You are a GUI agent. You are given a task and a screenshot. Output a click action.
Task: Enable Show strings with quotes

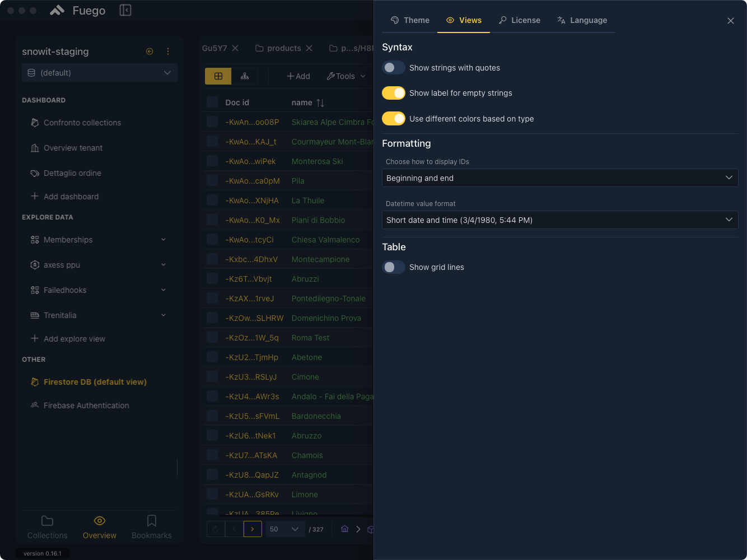pyautogui.click(x=394, y=68)
